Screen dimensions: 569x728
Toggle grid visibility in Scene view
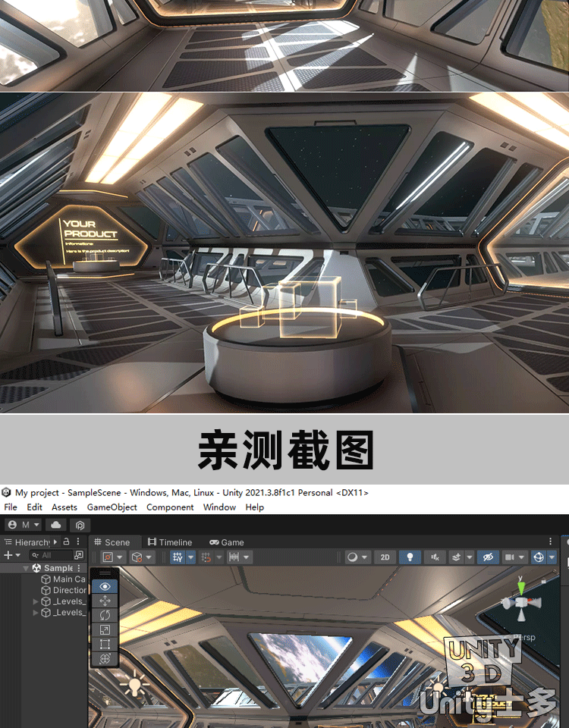coord(178,557)
